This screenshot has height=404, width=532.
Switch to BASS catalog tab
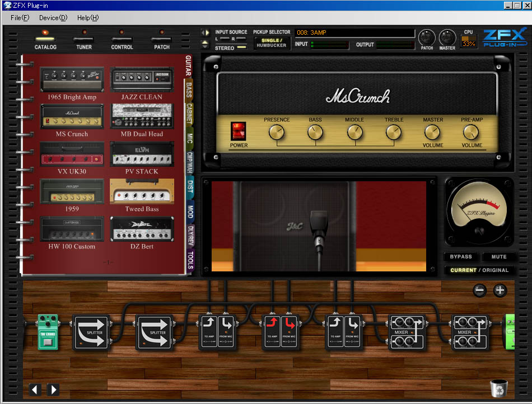(x=189, y=90)
